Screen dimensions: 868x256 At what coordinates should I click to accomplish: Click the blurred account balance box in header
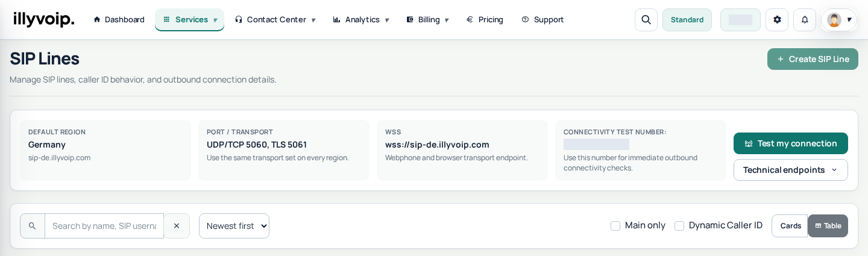pos(740,20)
